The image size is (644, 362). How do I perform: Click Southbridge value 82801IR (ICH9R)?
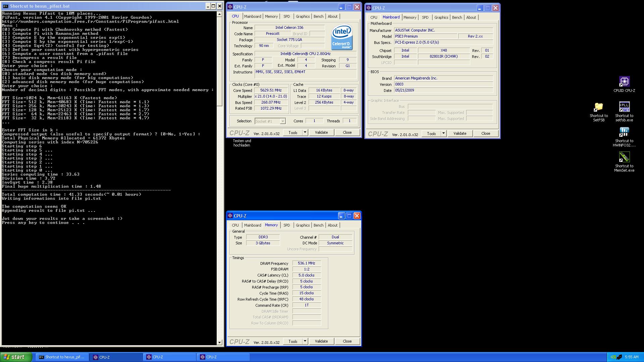tap(443, 57)
